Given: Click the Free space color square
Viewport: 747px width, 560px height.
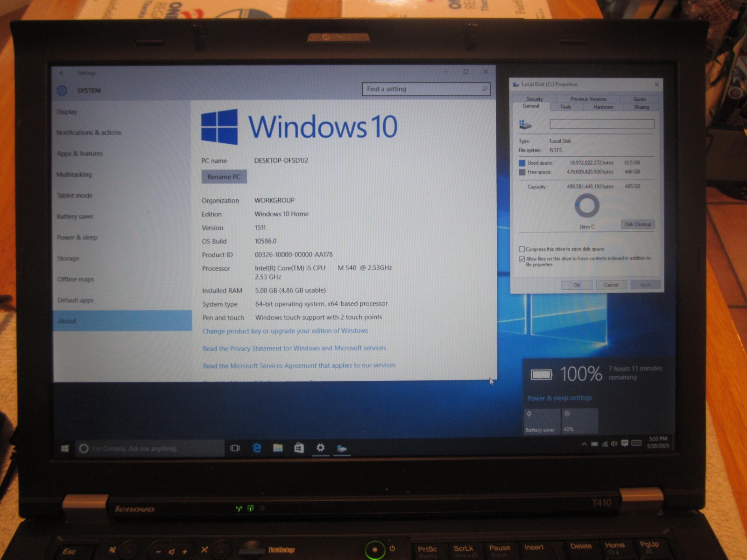Looking at the screenshot, I should [522, 172].
